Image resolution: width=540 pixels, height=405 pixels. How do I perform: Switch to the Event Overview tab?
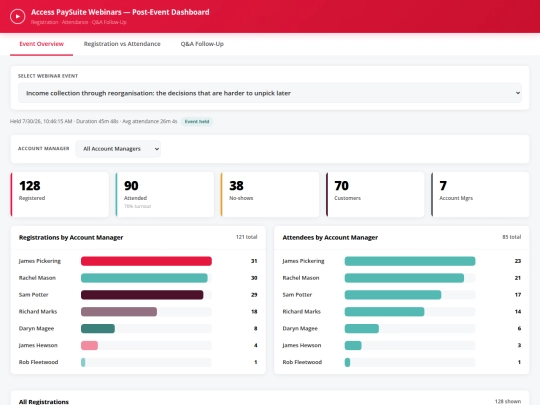[41, 44]
